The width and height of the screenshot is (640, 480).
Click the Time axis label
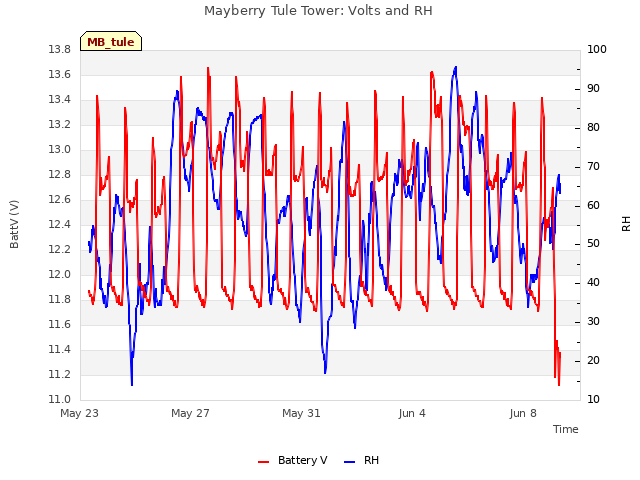point(566,429)
